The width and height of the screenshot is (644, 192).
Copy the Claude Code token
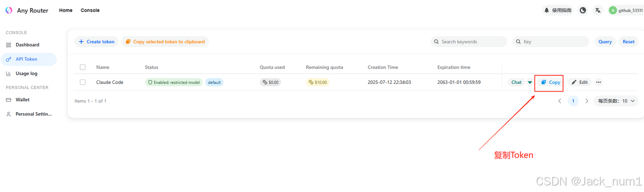[550, 82]
